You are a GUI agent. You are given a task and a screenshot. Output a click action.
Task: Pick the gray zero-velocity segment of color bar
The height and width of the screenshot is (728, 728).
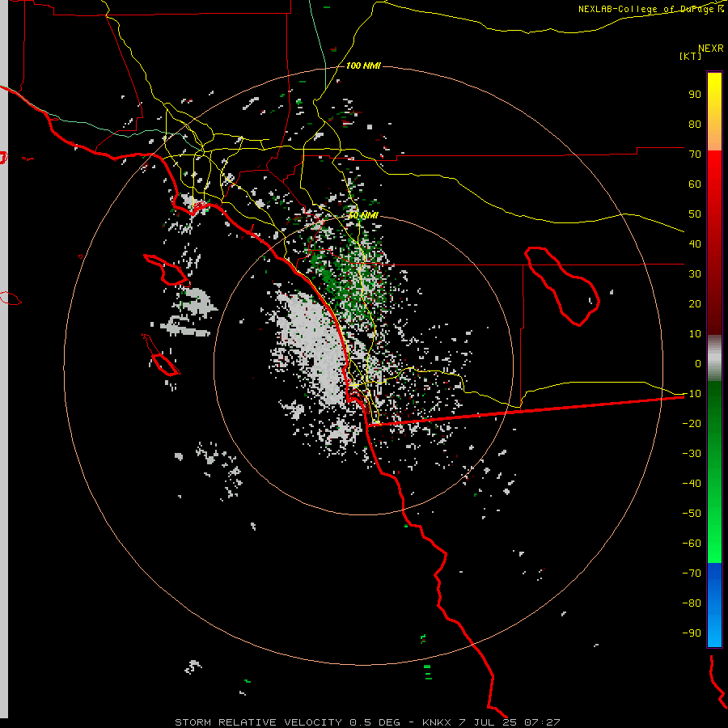(x=714, y=358)
